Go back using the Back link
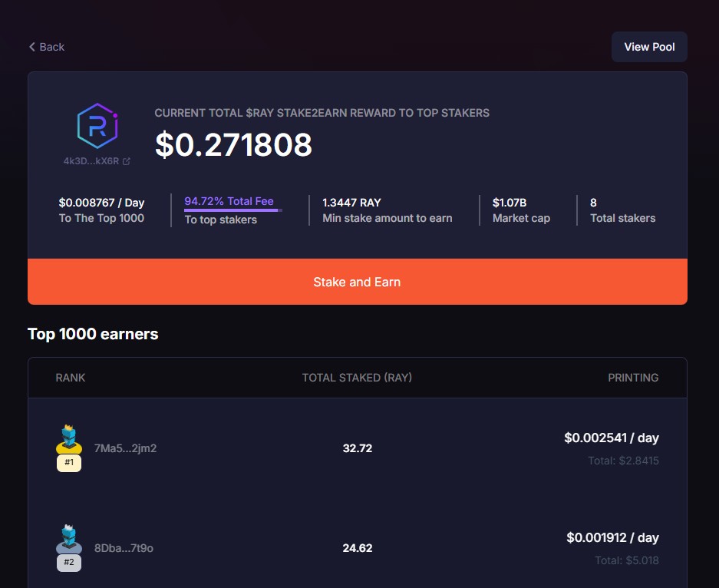719x588 pixels. coord(51,47)
